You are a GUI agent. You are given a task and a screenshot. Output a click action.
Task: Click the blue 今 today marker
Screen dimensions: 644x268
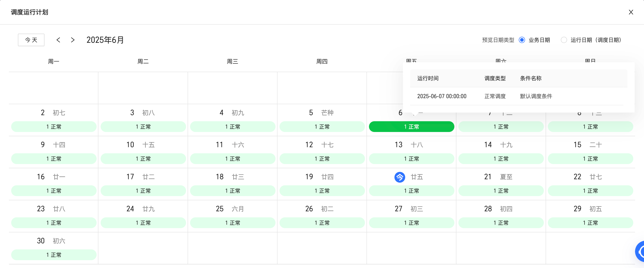coord(400,177)
